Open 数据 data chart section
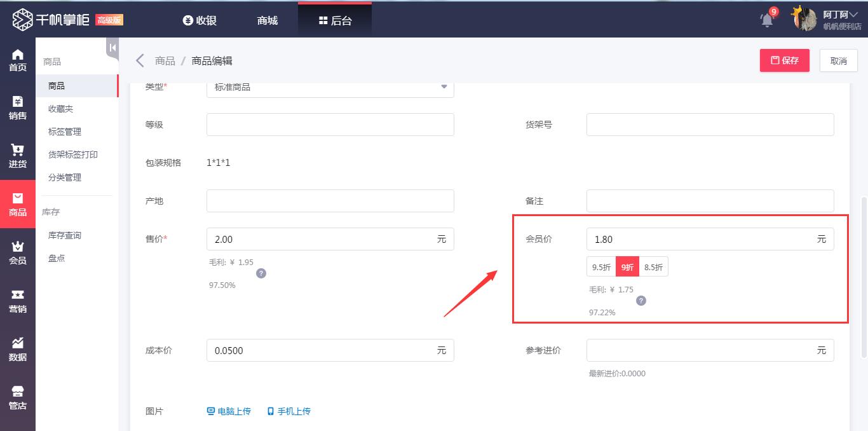Image resolution: width=868 pixels, height=431 pixels. tap(18, 350)
